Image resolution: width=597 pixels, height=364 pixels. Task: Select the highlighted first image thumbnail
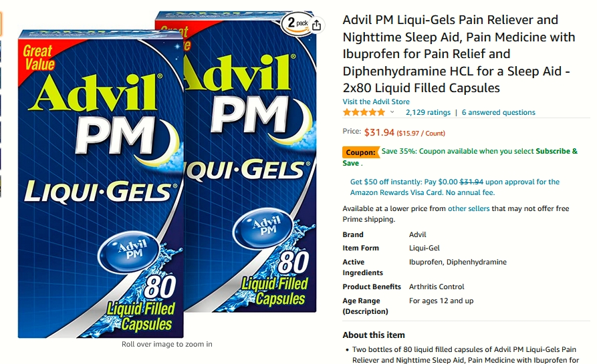pyautogui.click(x=1, y=24)
